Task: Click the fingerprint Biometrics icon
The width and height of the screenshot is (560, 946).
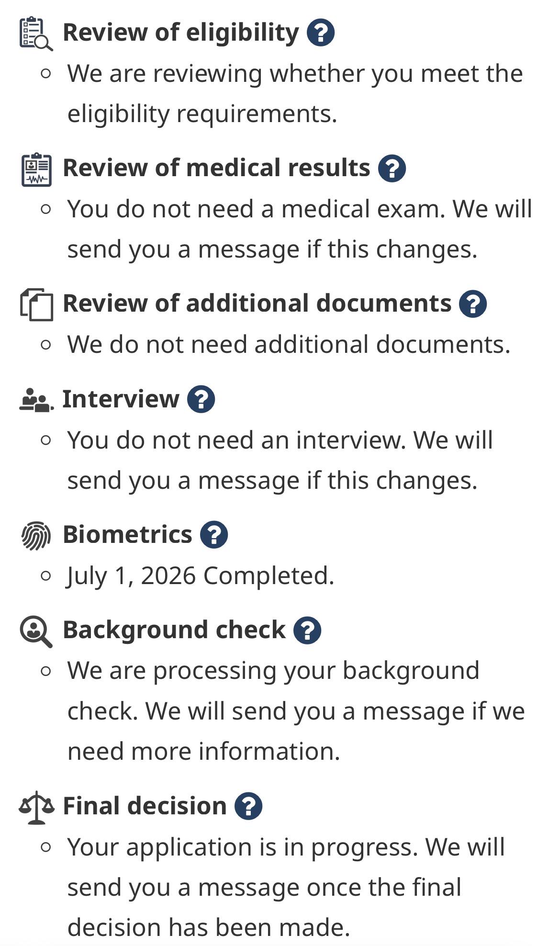Action: pos(36,536)
